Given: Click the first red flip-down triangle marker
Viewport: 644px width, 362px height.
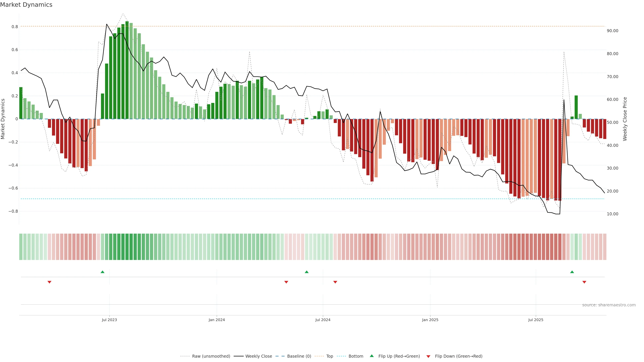Looking at the screenshot, I should pyautogui.click(x=49, y=282).
